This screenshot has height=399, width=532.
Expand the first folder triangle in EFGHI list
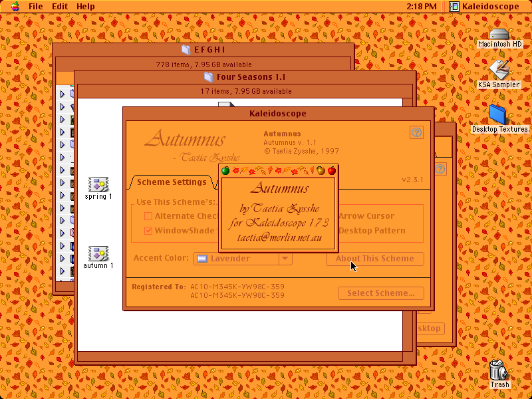coord(63,94)
